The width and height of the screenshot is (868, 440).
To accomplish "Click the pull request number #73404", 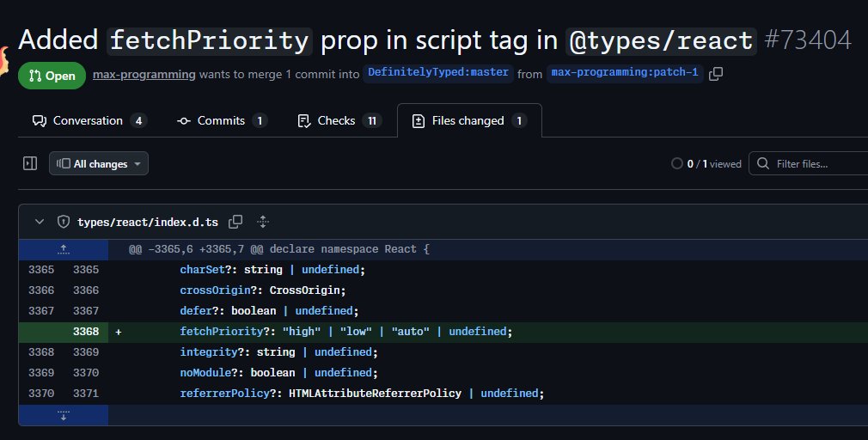I will coord(808,40).
